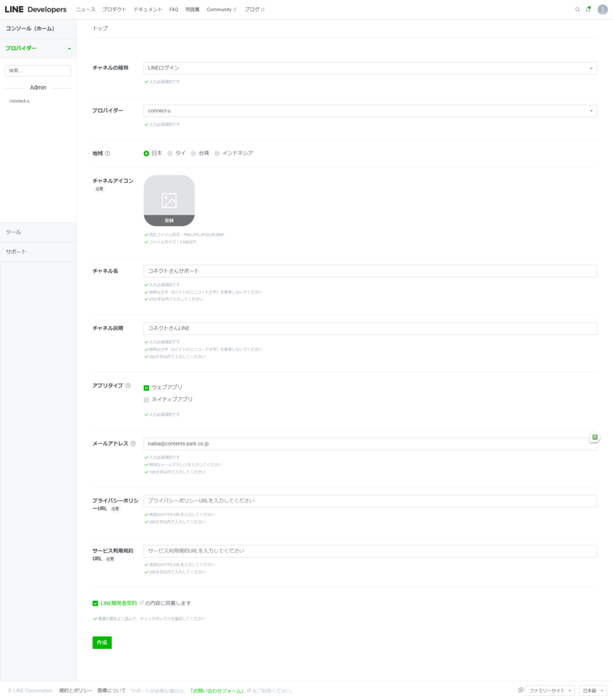613x700 pixels.
Task: Open the ドキュメント menu item
Action: tap(148, 10)
